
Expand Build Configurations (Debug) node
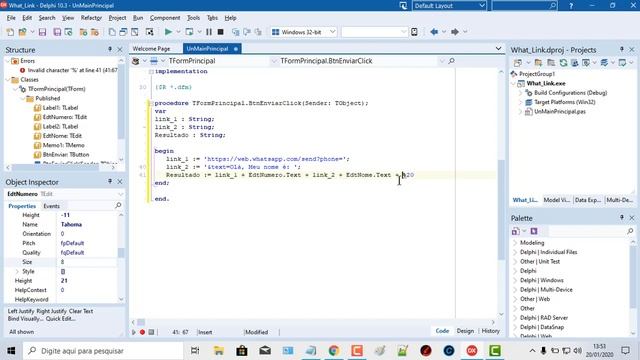[x=521, y=93]
